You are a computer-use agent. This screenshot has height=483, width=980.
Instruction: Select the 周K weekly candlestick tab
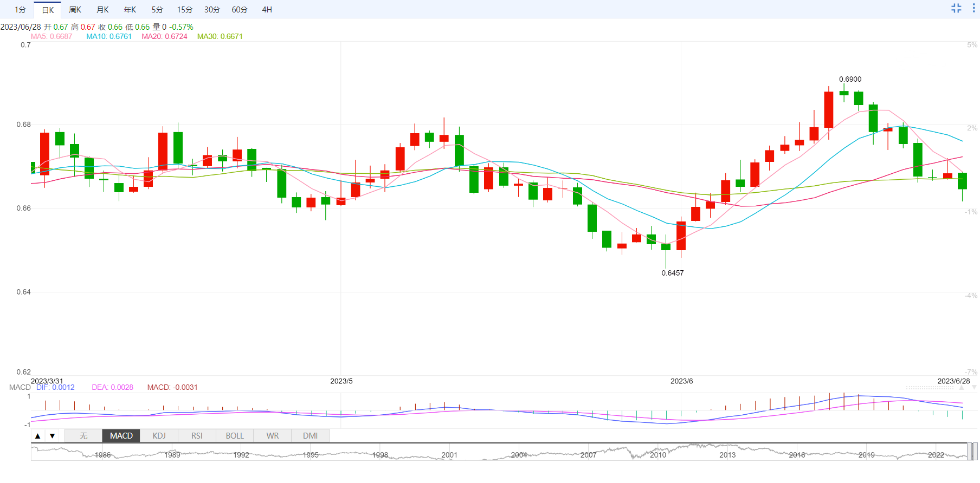75,10
